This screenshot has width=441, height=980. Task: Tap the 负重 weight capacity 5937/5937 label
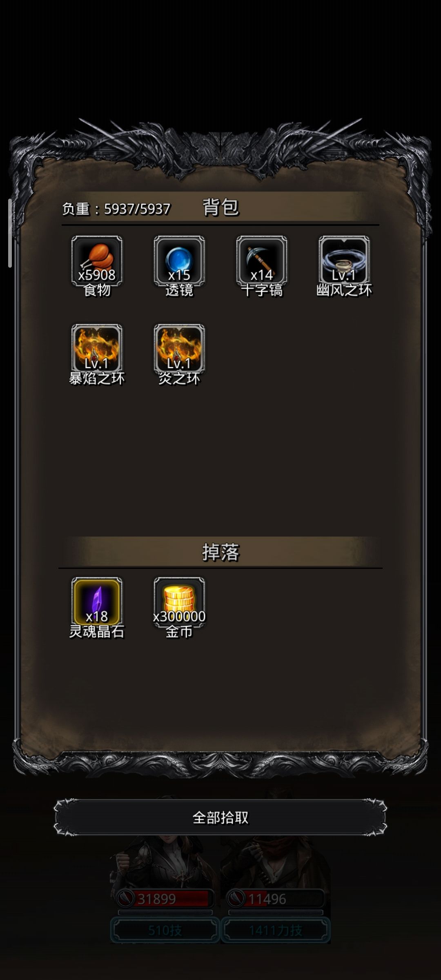116,209
